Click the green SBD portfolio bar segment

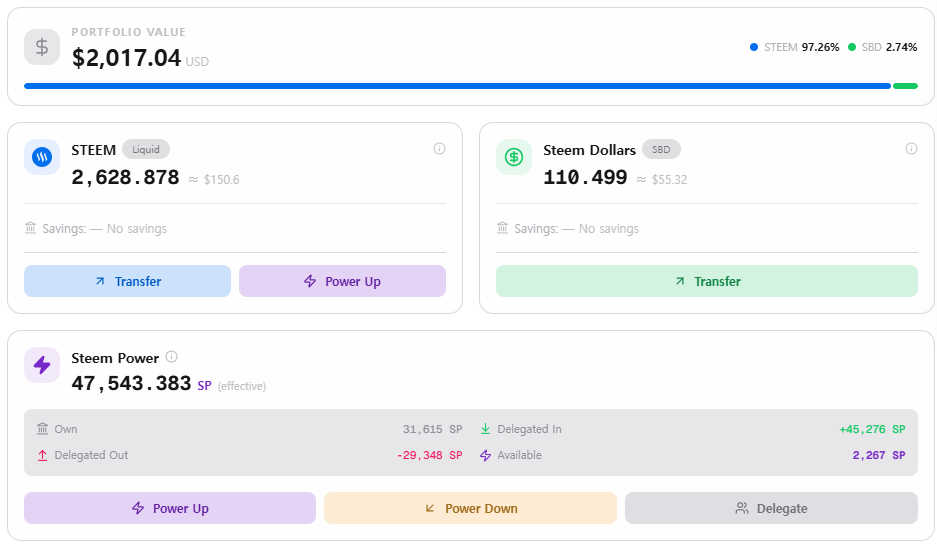tap(905, 86)
